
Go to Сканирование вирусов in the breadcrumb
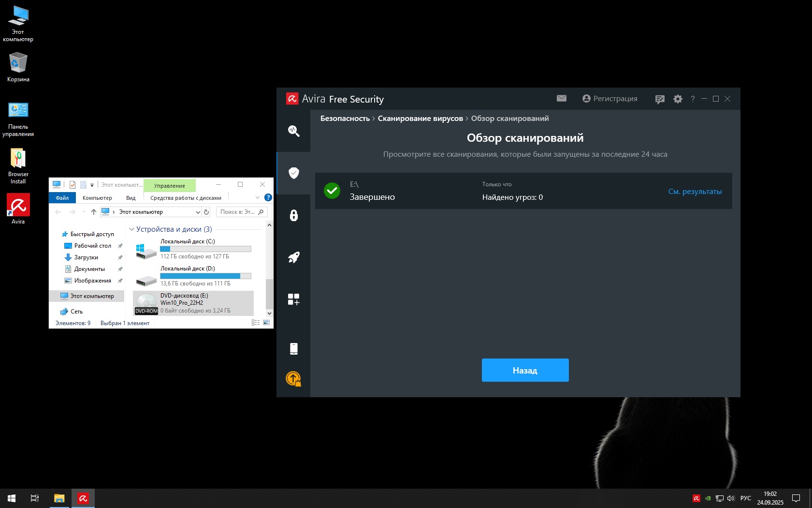pyautogui.click(x=420, y=119)
